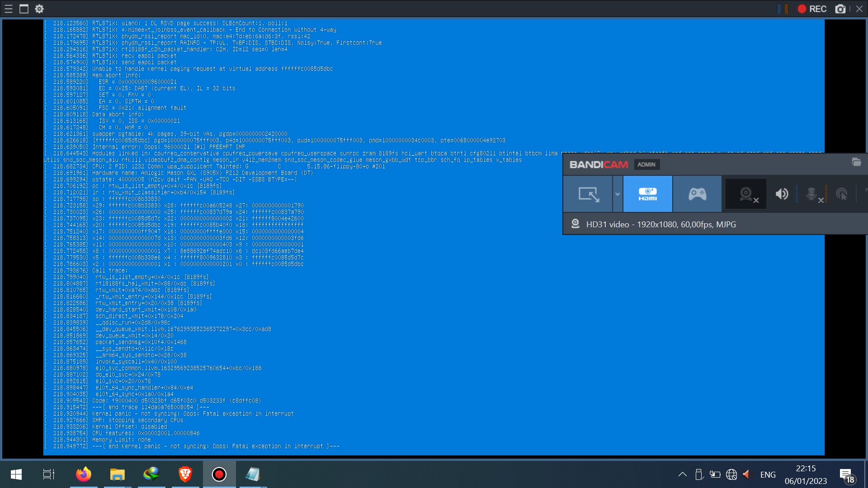Select the Screen Recording mode
Screen dimensions: 868x488
click(x=589, y=194)
